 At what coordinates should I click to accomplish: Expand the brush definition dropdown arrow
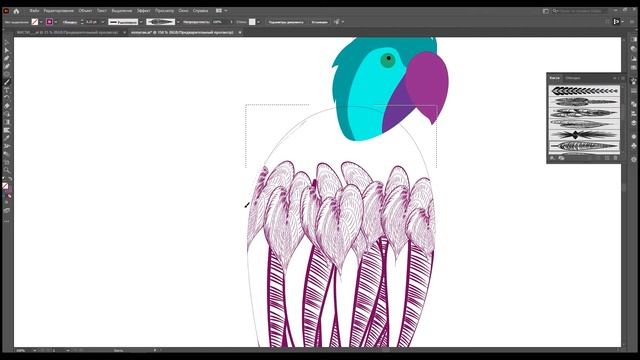pos(178,22)
